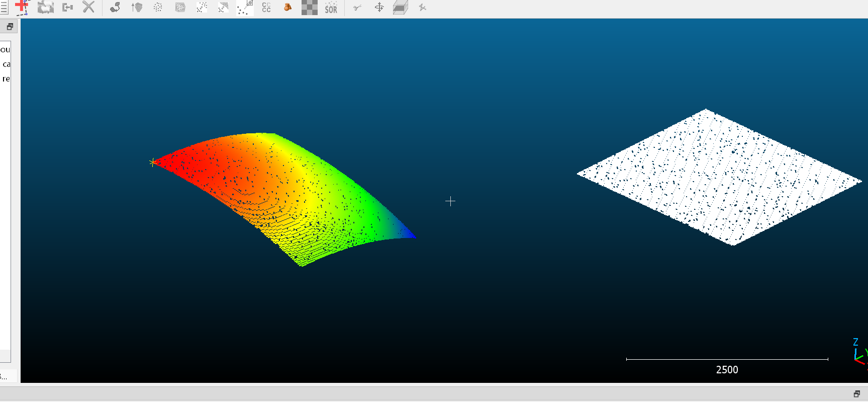The image size is (868, 402).
Task: Click the brown clay-pot toolbar icon
Action: point(287,7)
